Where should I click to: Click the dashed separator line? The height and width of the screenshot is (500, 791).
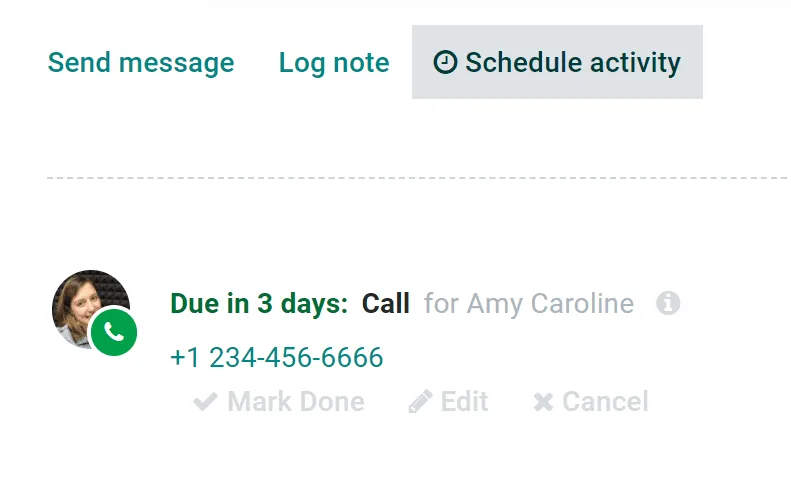[x=419, y=178]
